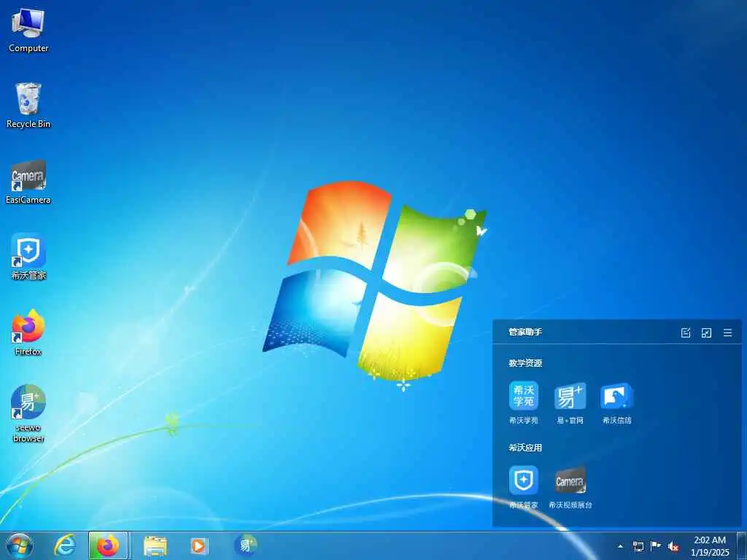Click the edit icon in 管家助手 header
Viewport: 747px width, 560px height.
click(686, 332)
